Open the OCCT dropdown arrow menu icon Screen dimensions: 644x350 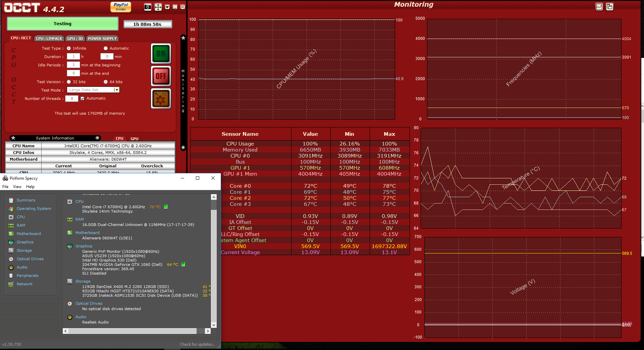coord(167,7)
